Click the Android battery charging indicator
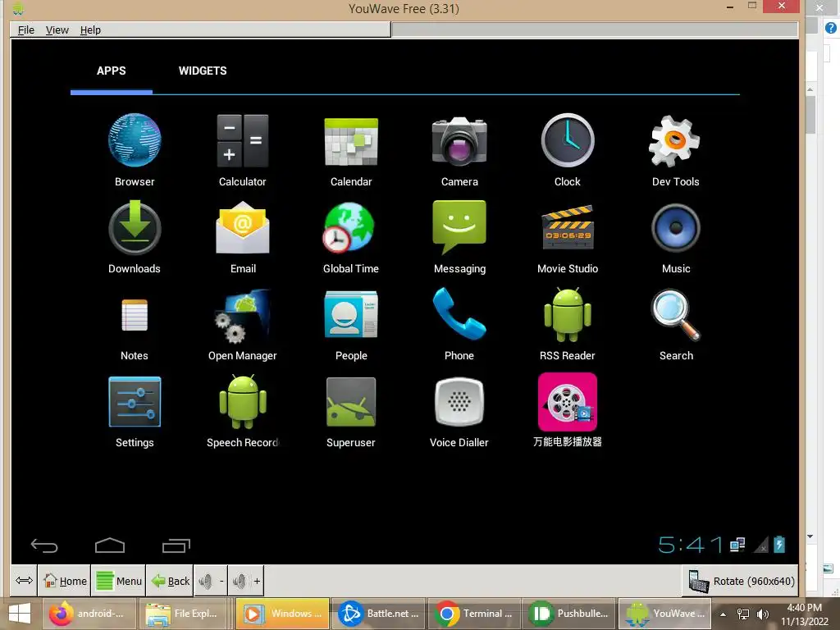 pos(779,545)
